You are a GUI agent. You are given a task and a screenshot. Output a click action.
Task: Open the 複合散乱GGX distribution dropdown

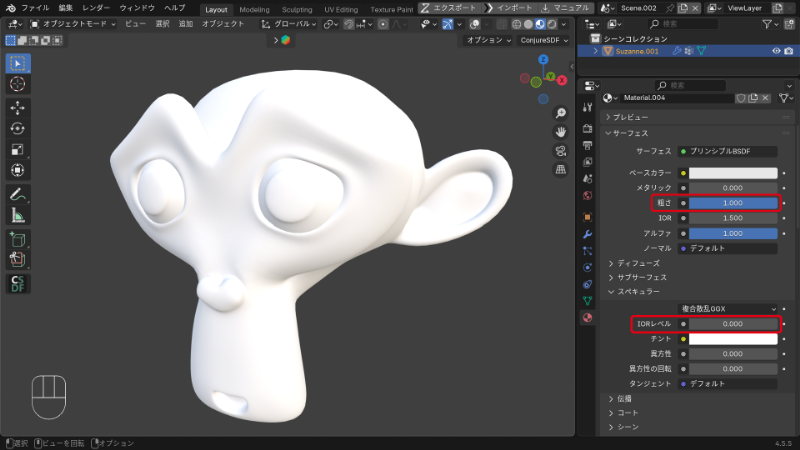point(727,308)
